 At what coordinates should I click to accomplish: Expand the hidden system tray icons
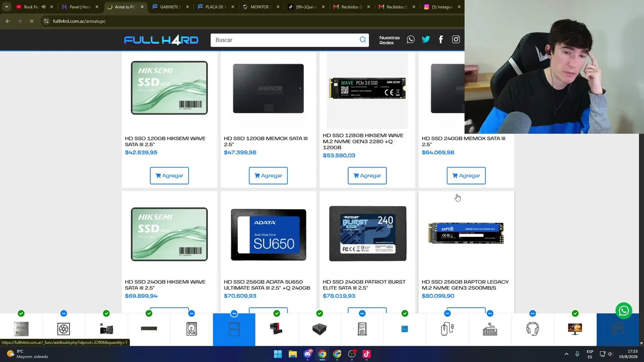click(x=566, y=354)
